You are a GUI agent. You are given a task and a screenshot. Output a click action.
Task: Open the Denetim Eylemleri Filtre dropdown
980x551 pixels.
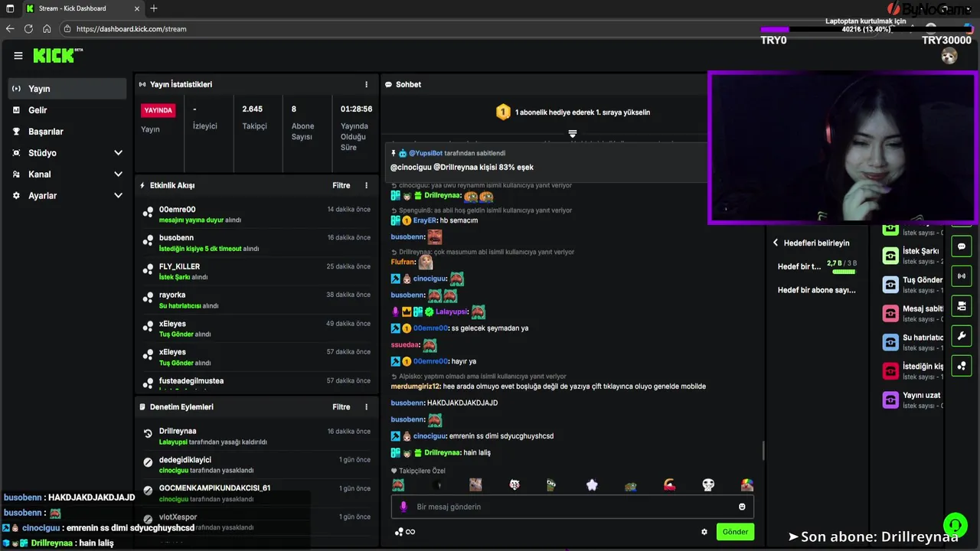tap(341, 407)
